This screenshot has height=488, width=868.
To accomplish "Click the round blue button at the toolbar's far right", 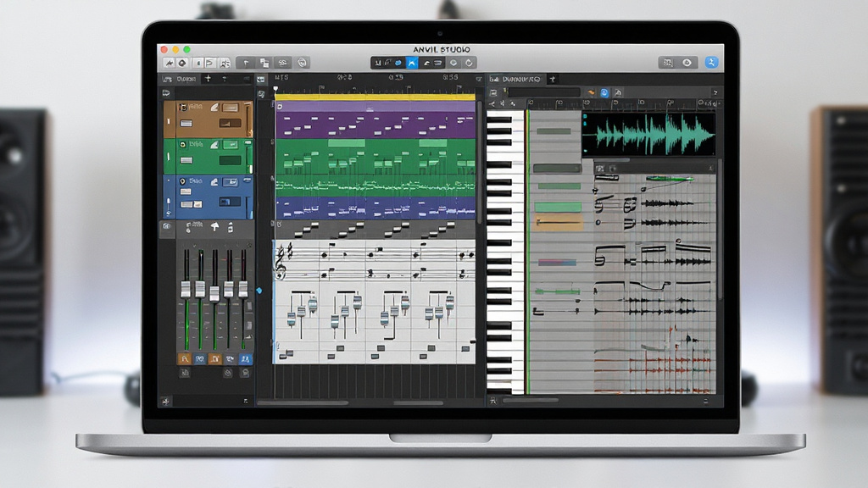I will (711, 63).
